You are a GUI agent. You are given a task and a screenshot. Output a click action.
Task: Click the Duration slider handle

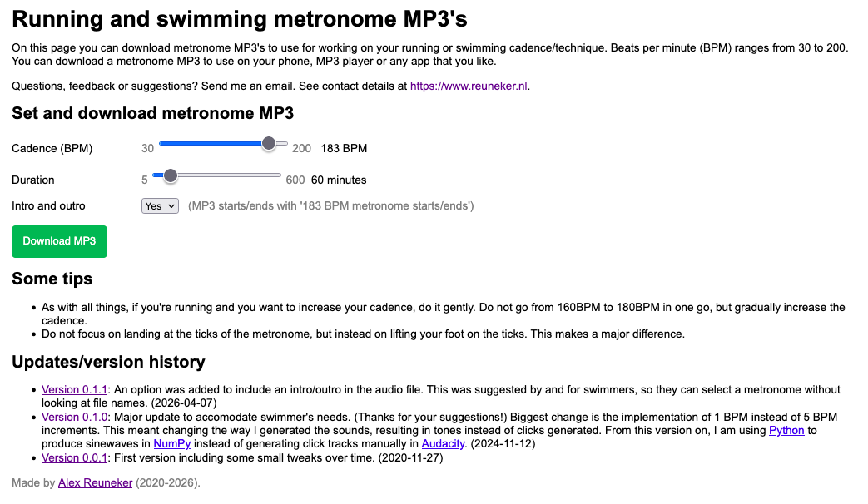[171, 175]
